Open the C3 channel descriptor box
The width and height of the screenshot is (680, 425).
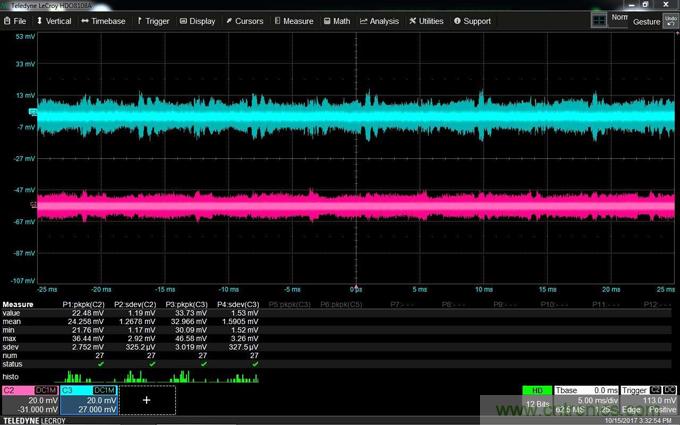pos(88,400)
